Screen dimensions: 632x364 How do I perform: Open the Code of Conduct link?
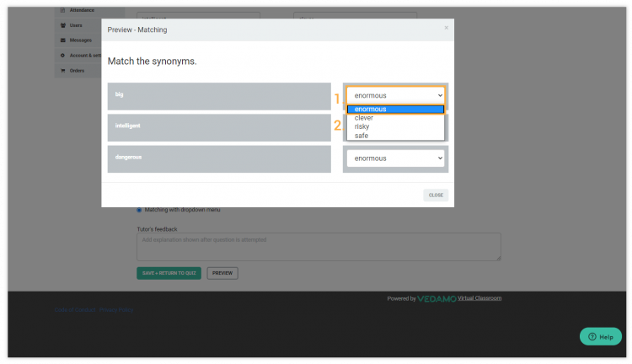[75, 310]
